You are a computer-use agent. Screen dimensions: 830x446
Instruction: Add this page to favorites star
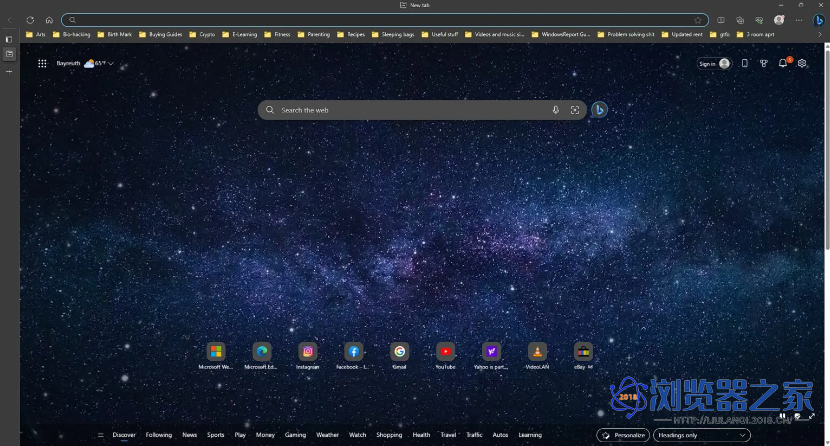tap(698, 20)
